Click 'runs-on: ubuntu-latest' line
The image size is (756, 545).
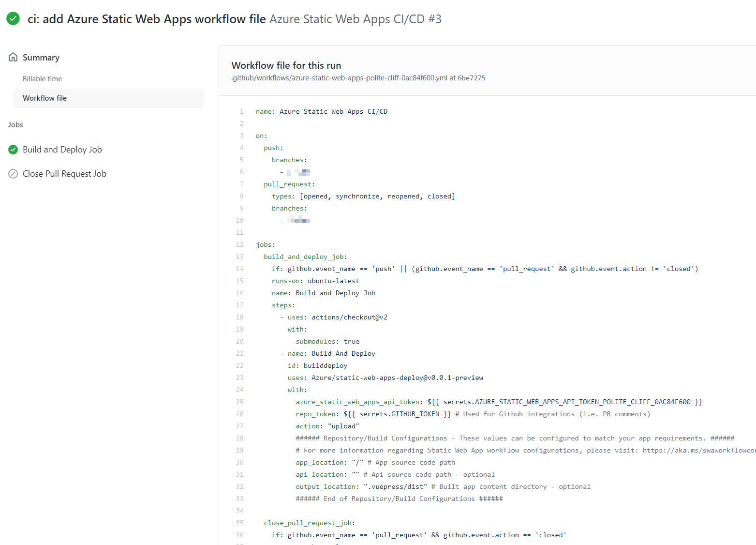[x=315, y=281]
